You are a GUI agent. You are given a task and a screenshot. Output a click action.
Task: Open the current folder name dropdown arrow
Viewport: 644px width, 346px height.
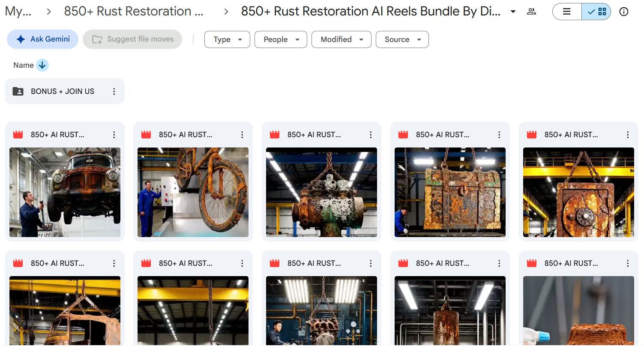[513, 12]
